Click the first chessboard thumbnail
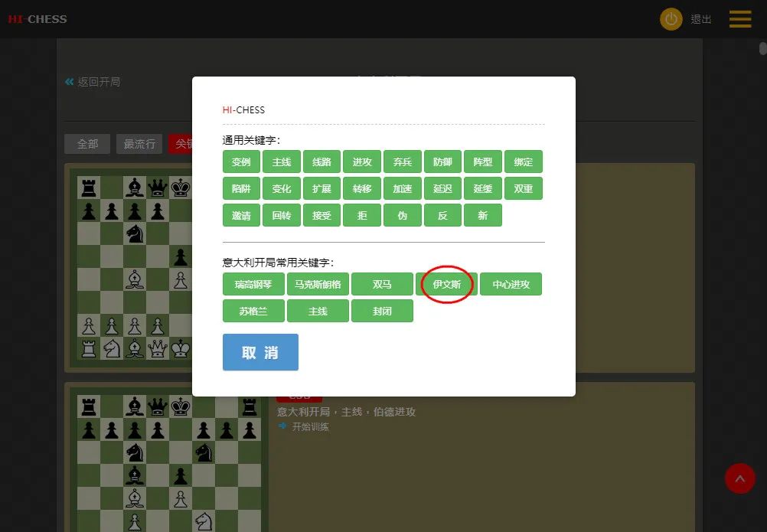Screen dimensions: 767x532 click(x=135, y=268)
